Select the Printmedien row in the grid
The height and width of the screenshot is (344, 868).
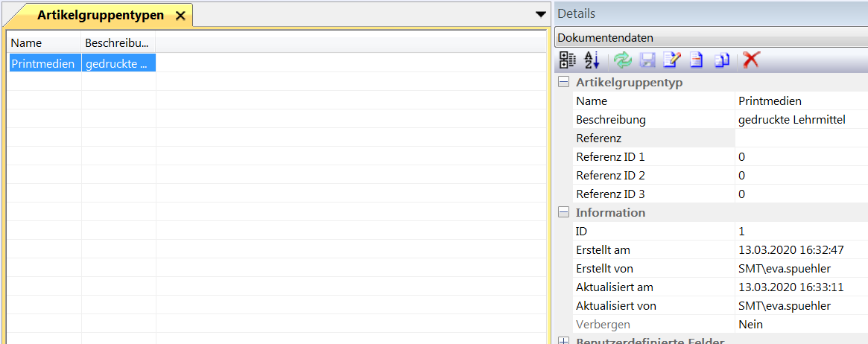[43, 64]
